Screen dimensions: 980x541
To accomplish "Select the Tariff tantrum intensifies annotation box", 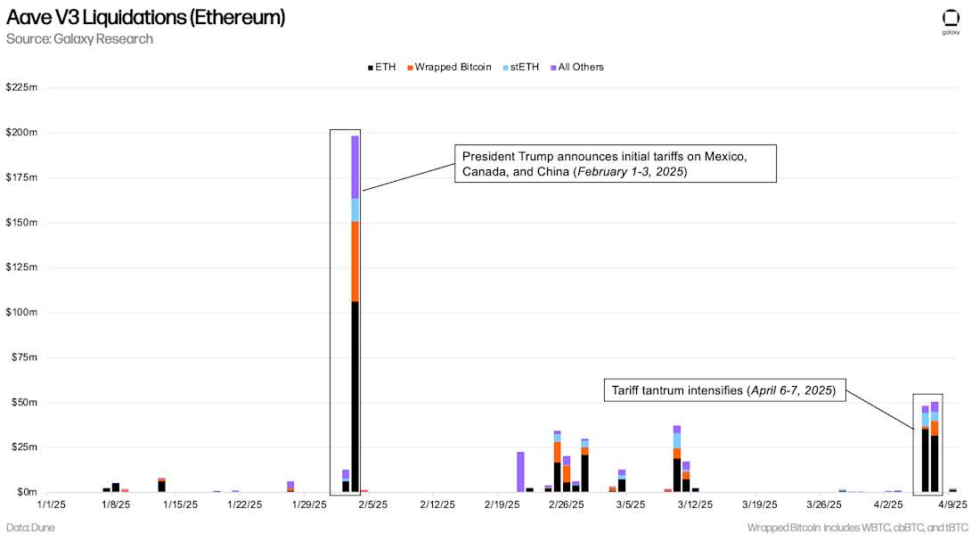I will [x=724, y=390].
